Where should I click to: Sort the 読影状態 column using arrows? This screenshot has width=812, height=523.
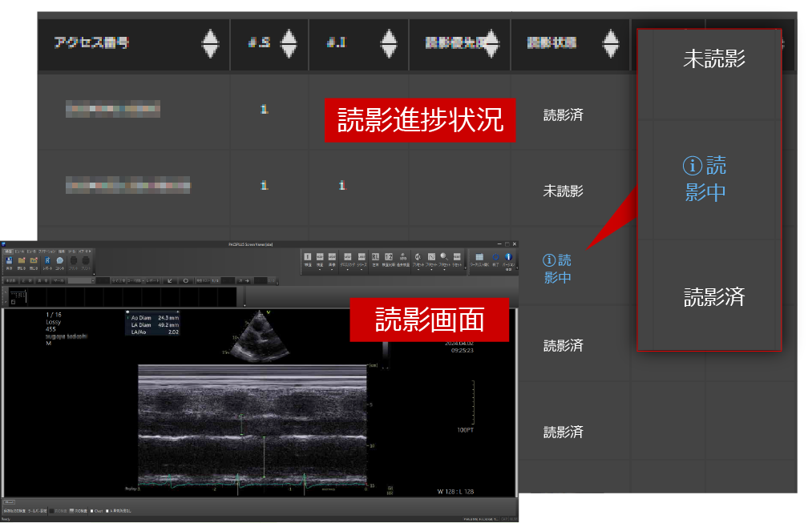pyautogui.click(x=611, y=43)
